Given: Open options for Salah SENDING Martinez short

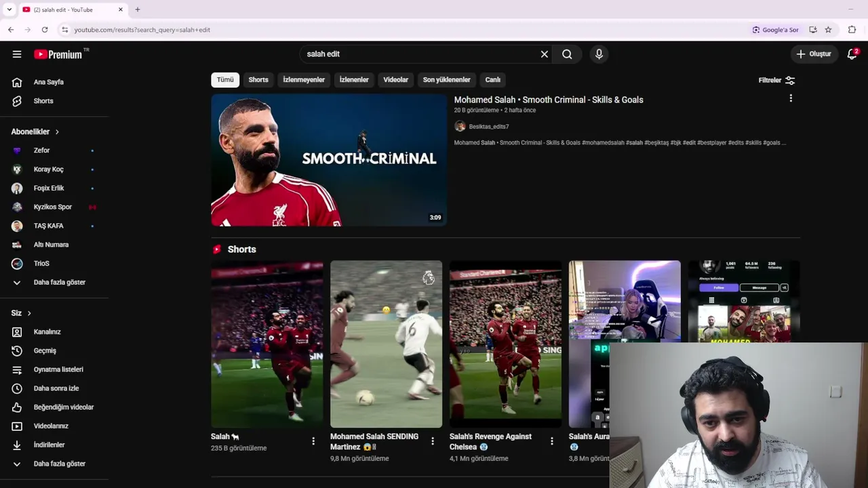Looking at the screenshot, I should 433,441.
